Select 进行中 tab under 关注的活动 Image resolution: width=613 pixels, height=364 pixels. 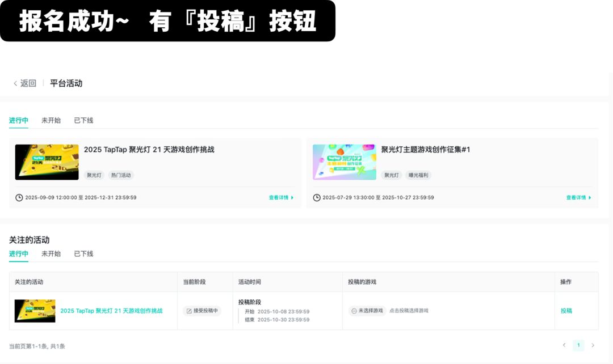coord(18,254)
